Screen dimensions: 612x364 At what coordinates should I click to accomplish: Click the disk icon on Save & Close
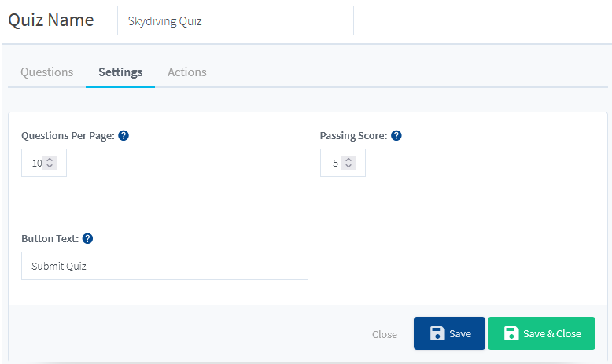[x=511, y=333]
